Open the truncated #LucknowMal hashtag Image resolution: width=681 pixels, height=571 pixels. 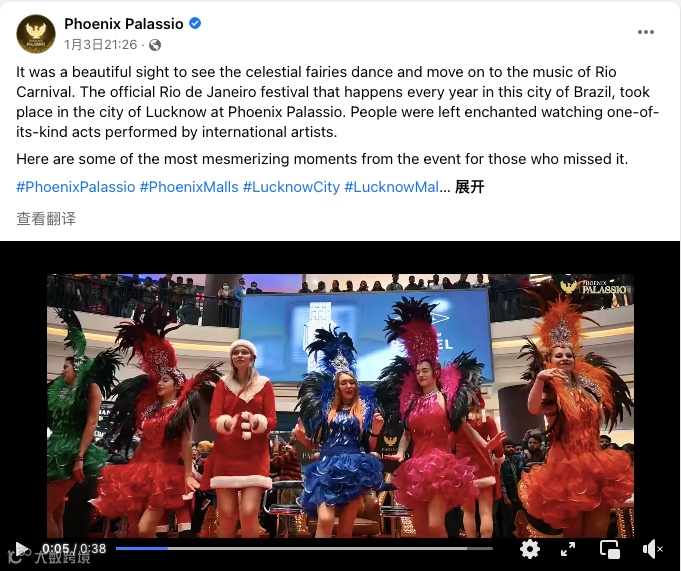pyautogui.click(x=392, y=187)
